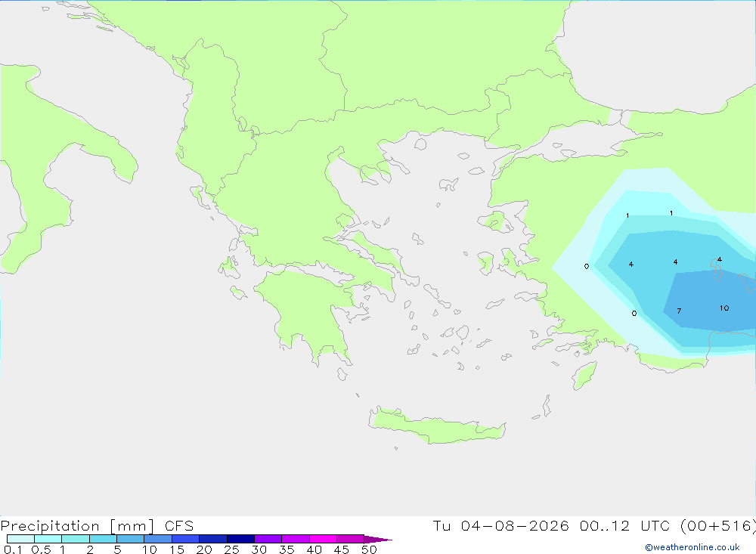Click the '20' legend scale label
756x554 pixels.
pos(204,549)
